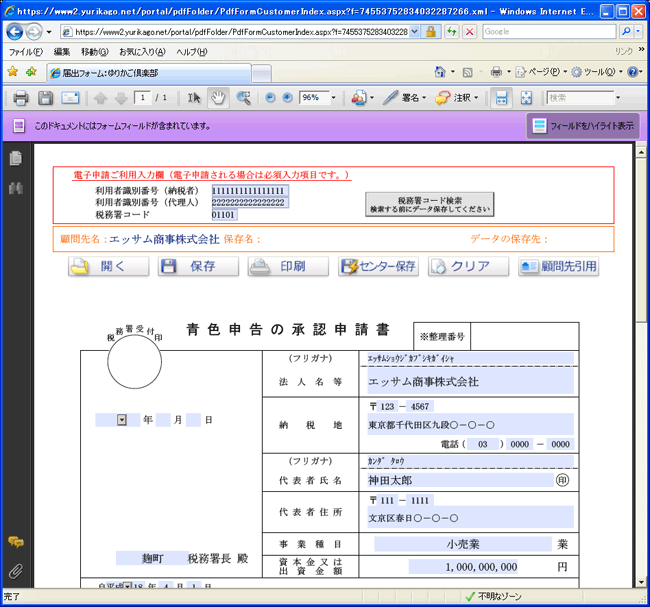Click the Add to Favorites star icon
Screen dimensions: 650x607
click(x=31, y=72)
